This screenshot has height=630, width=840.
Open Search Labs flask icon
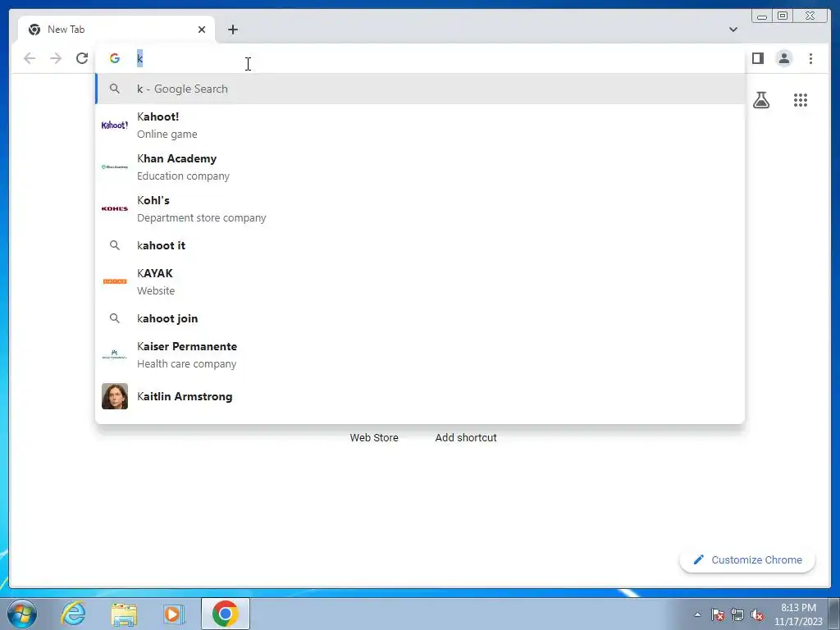[x=760, y=100]
